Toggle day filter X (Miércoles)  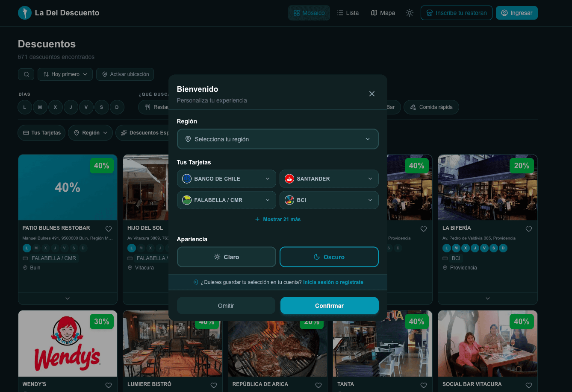(56, 107)
